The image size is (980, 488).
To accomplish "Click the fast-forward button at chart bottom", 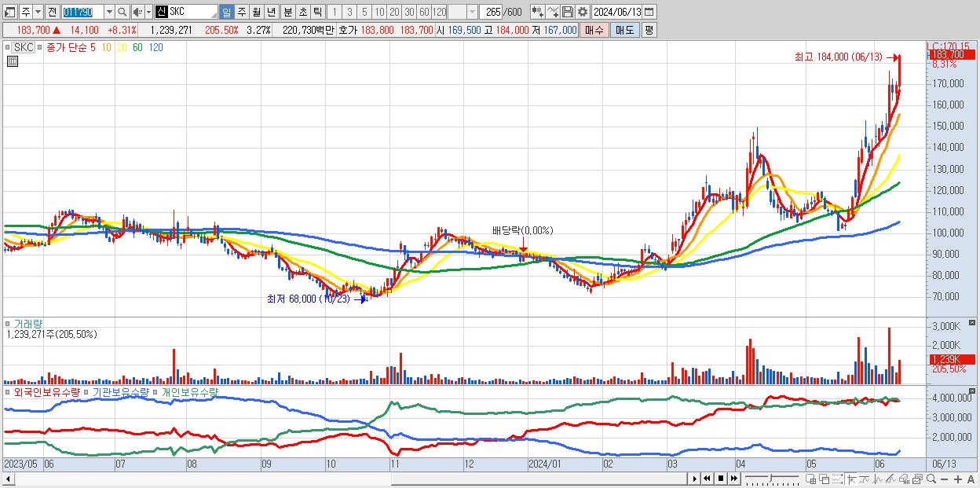I will pyautogui.click(x=733, y=479).
